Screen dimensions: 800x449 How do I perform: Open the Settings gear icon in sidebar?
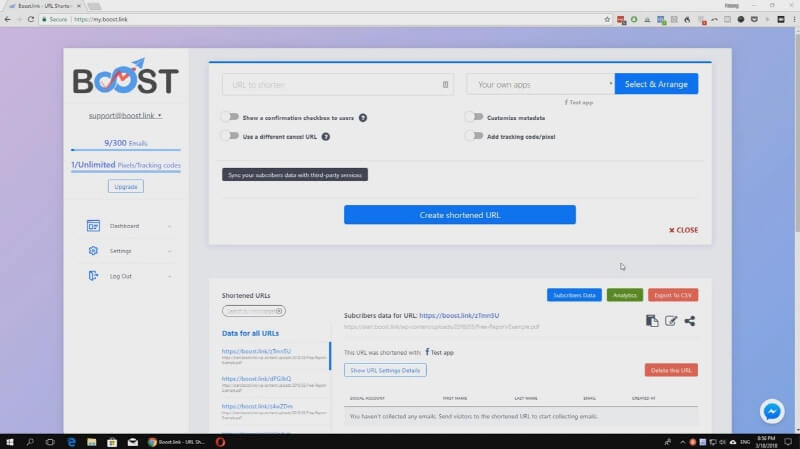tap(93, 251)
